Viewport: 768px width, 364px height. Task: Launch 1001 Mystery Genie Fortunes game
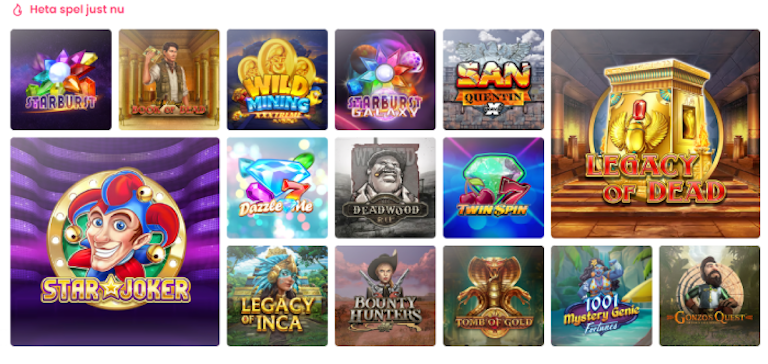[601, 296]
